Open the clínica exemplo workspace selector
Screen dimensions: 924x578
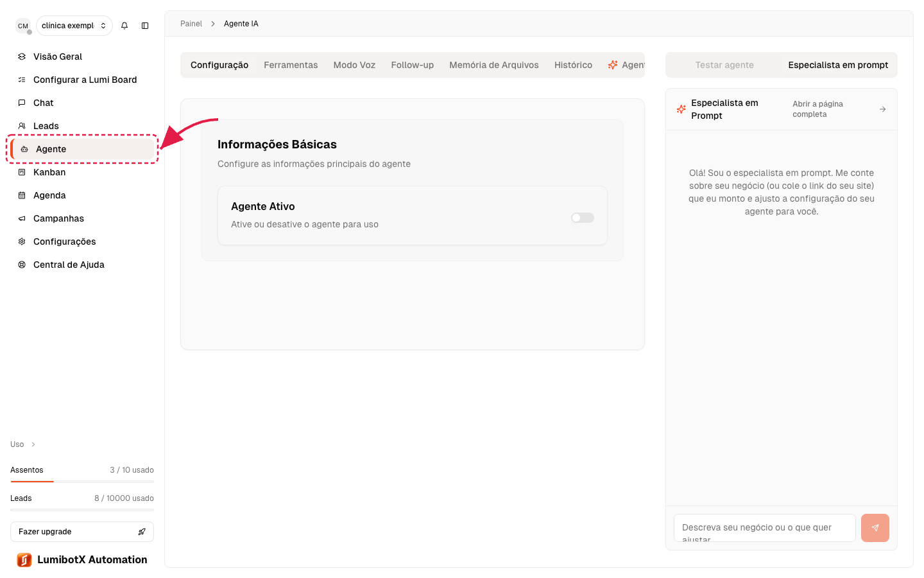coord(74,26)
